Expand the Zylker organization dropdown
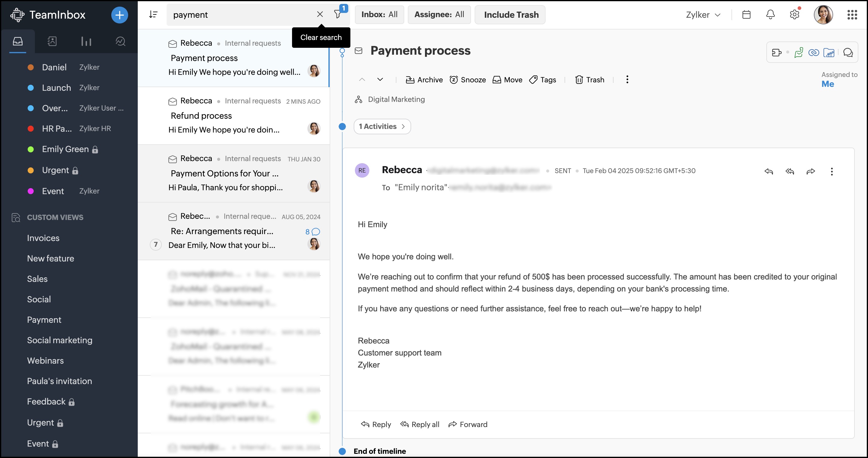 (x=703, y=15)
